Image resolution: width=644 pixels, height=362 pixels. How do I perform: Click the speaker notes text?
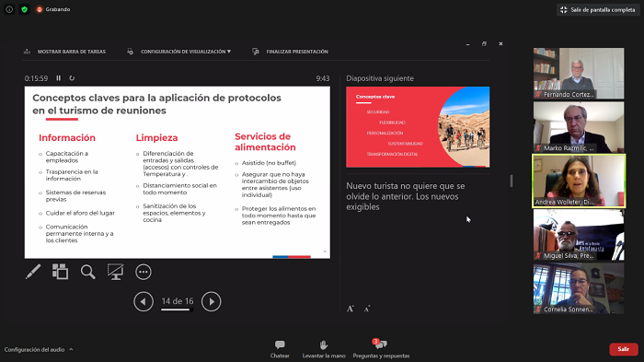coord(406,196)
